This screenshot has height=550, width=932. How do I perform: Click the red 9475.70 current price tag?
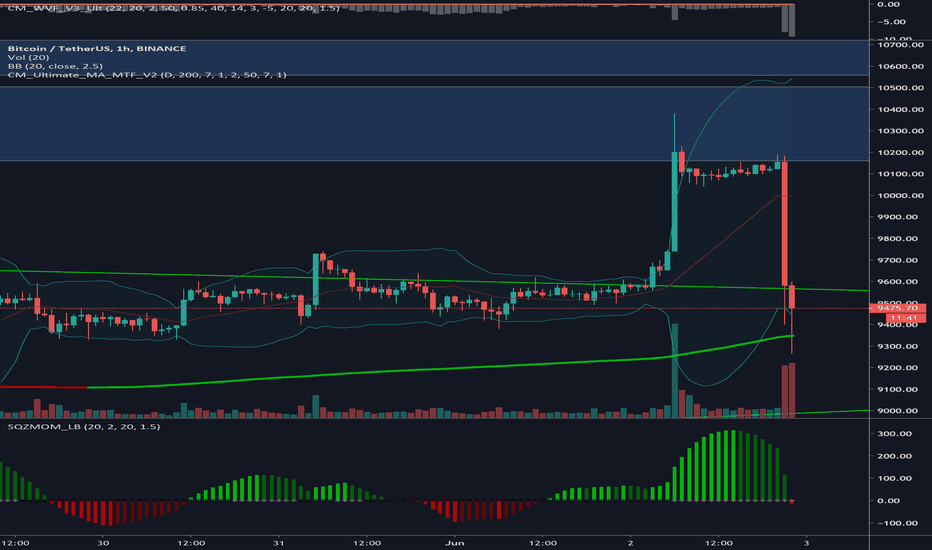coord(898,308)
